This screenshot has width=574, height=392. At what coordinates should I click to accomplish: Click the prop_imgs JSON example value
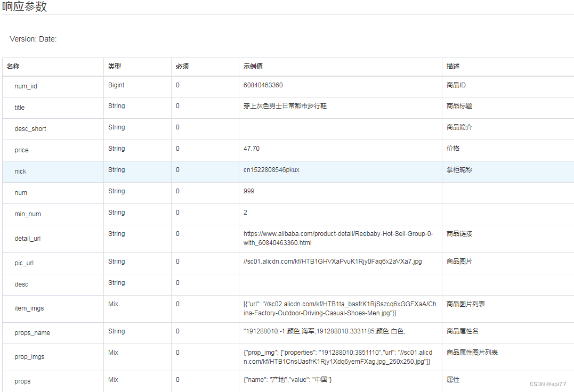tap(337, 357)
